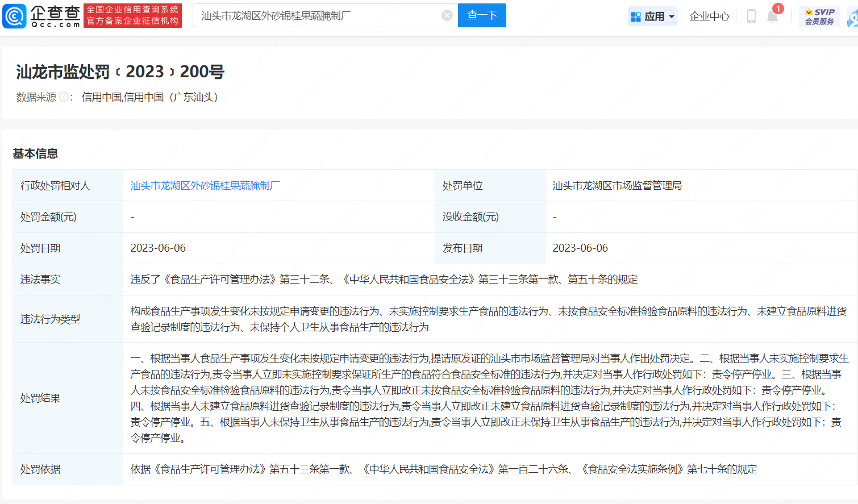The image size is (858, 504).
Task: Open SVIP 会员服务
Action: pos(819,16)
